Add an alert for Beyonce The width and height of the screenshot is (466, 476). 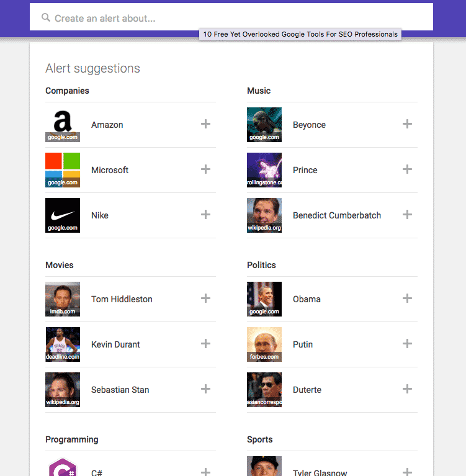click(407, 124)
